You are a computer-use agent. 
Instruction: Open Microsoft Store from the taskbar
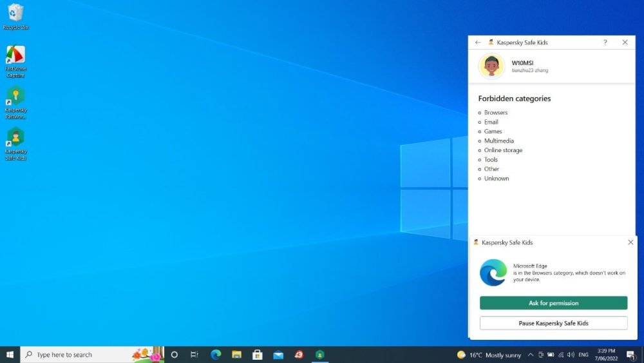[258, 355]
